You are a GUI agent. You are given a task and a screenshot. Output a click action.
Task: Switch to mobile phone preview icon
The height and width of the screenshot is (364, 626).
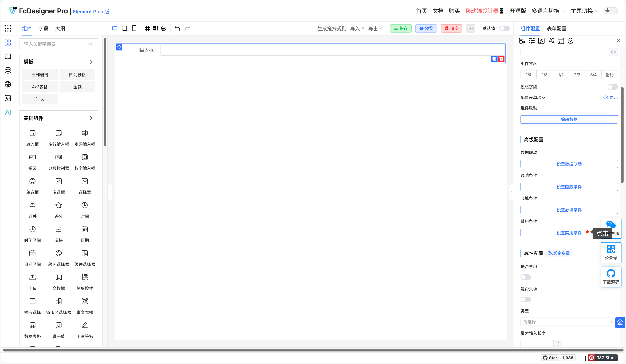coord(134,28)
